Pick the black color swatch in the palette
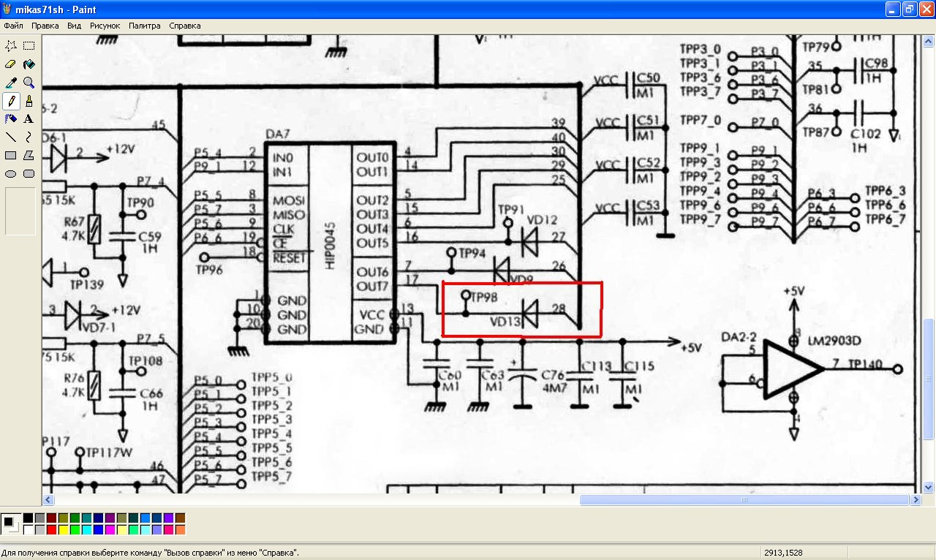Screen dimensions: 936x560 [x=29, y=518]
